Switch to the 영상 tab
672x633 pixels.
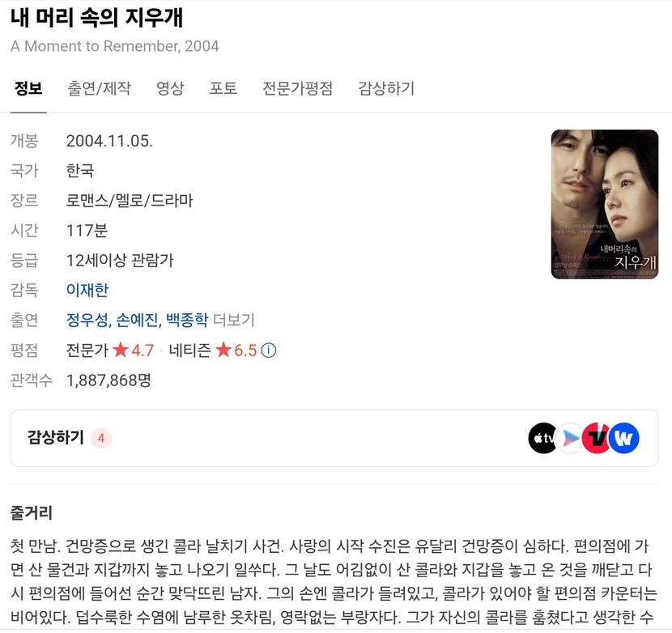[170, 88]
